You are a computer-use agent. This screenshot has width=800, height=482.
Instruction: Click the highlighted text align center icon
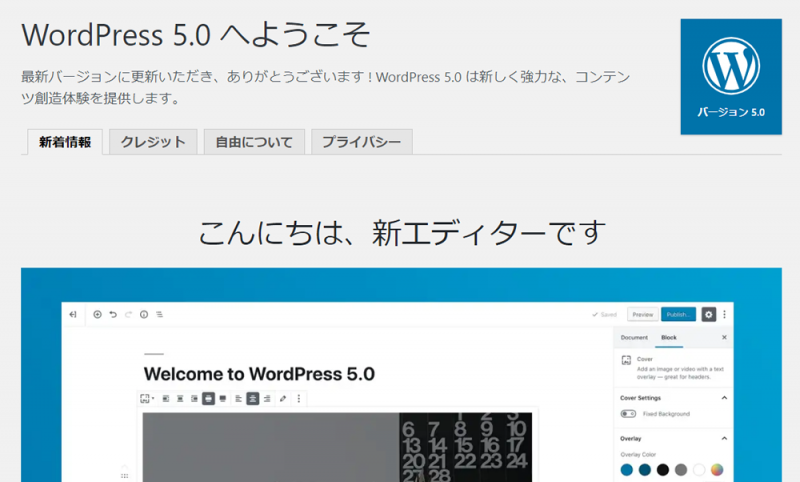click(x=253, y=399)
